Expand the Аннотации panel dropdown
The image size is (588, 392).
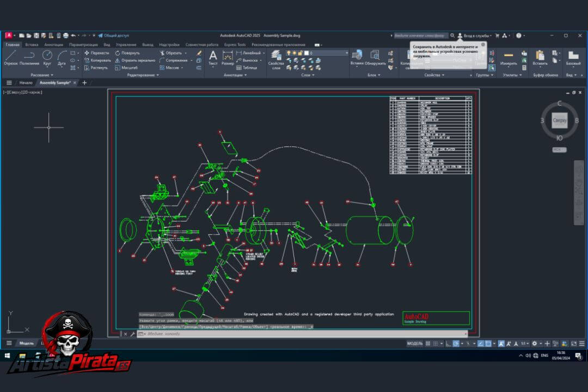235,75
